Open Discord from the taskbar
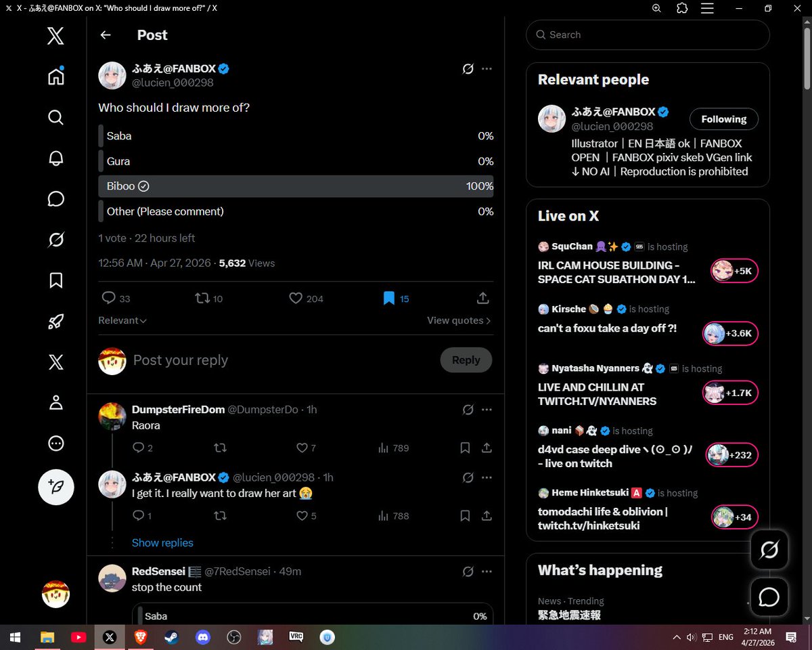This screenshot has width=812, height=650. [202, 637]
